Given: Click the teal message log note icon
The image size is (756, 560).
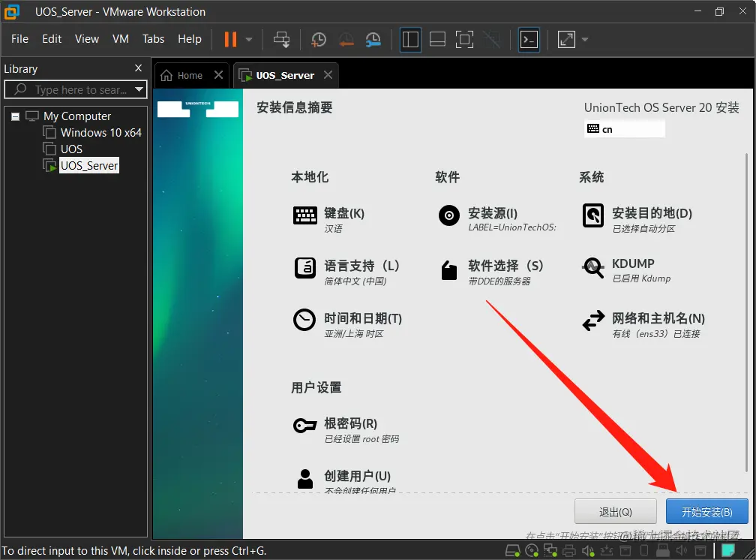Looking at the screenshot, I should (x=727, y=550).
